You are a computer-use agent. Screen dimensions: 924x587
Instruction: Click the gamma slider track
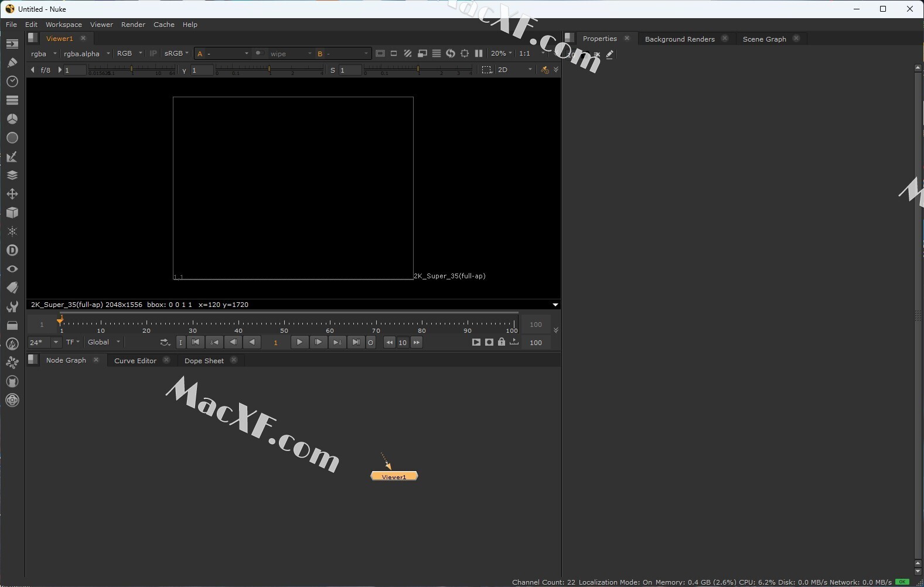(x=270, y=70)
